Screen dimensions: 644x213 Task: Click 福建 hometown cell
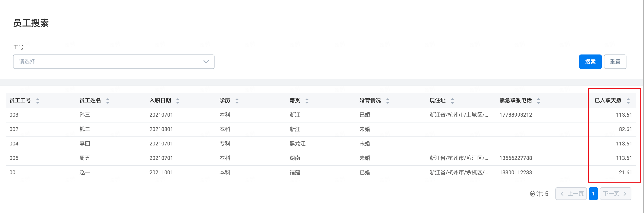pyautogui.click(x=295, y=172)
